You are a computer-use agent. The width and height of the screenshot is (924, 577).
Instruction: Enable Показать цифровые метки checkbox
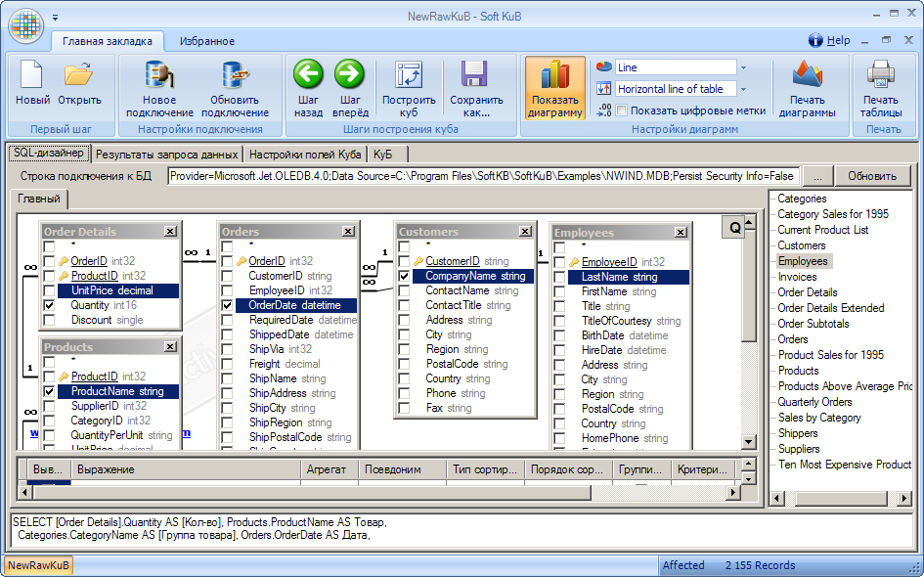pyautogui.click(x=621, y=111)
